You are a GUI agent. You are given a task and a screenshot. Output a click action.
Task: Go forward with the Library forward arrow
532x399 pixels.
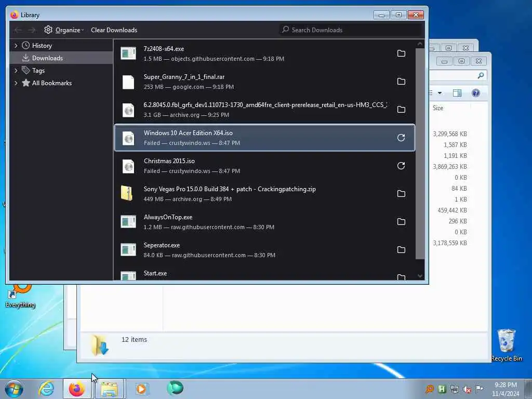pyautogui.click(x=32, y=30)
